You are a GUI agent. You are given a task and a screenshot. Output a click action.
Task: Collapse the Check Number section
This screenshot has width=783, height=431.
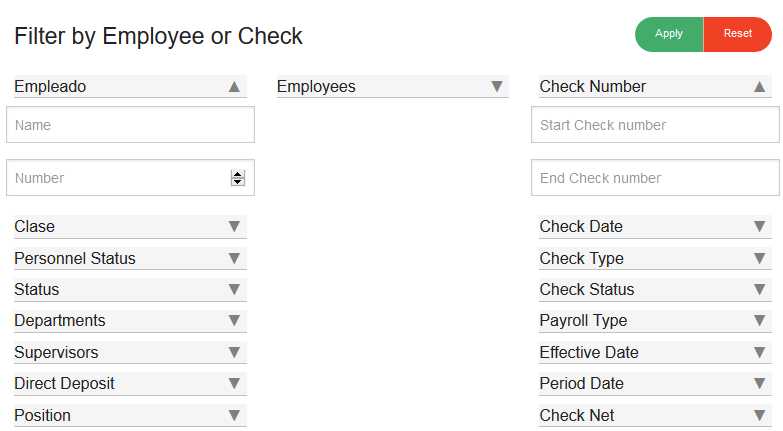759,87
